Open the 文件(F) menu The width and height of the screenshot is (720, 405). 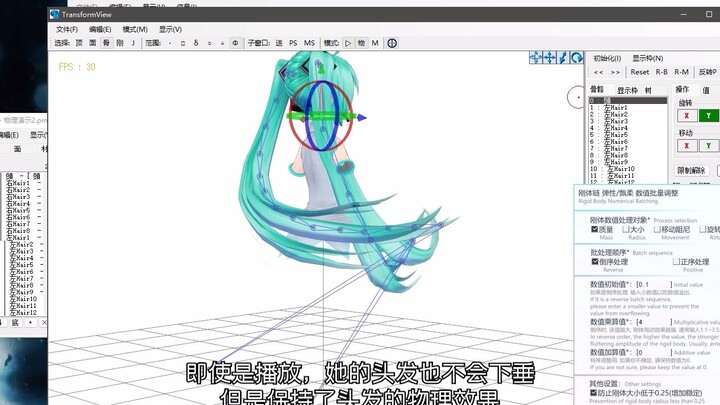(x=67, y=29)
